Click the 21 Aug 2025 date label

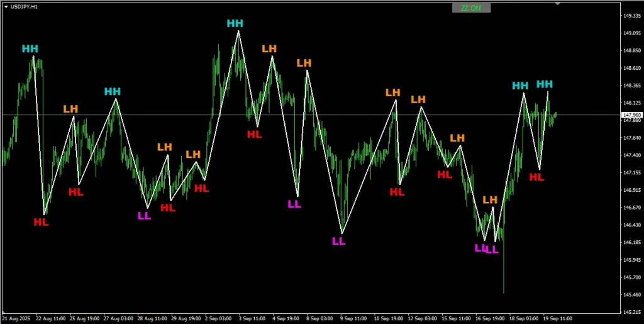point(17,319)
